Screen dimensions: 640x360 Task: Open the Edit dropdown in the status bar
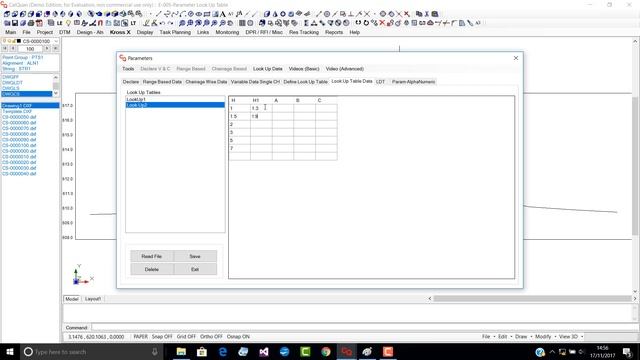(505, 337)
